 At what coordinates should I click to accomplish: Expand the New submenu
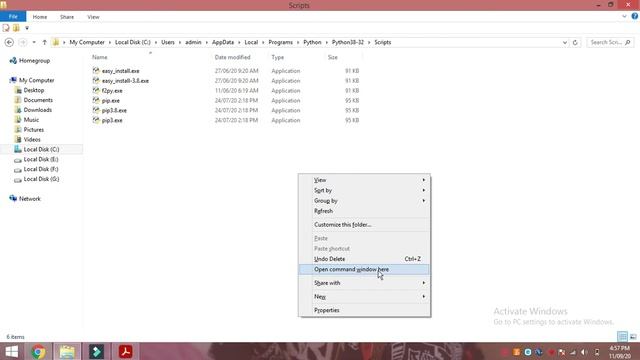[364, 296]
